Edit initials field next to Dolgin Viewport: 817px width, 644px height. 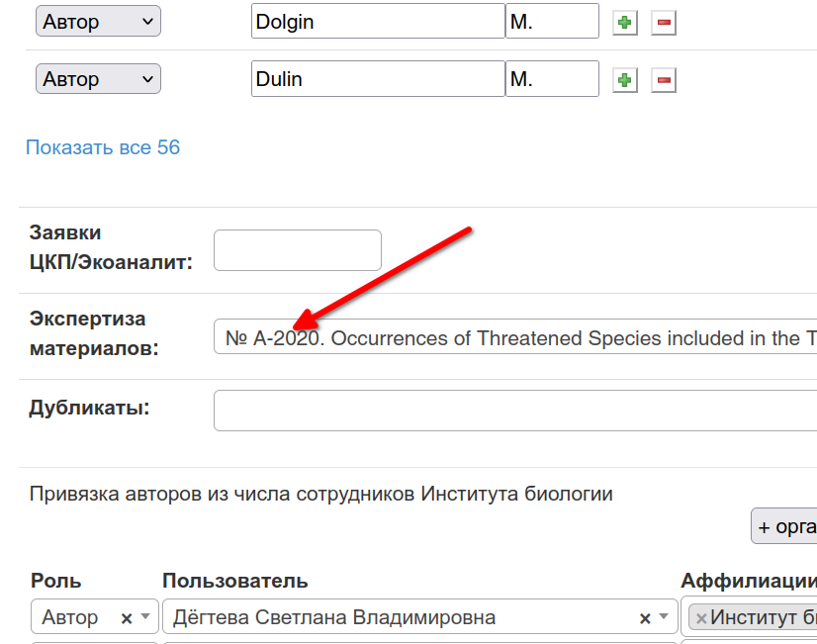tap(552, 21)
